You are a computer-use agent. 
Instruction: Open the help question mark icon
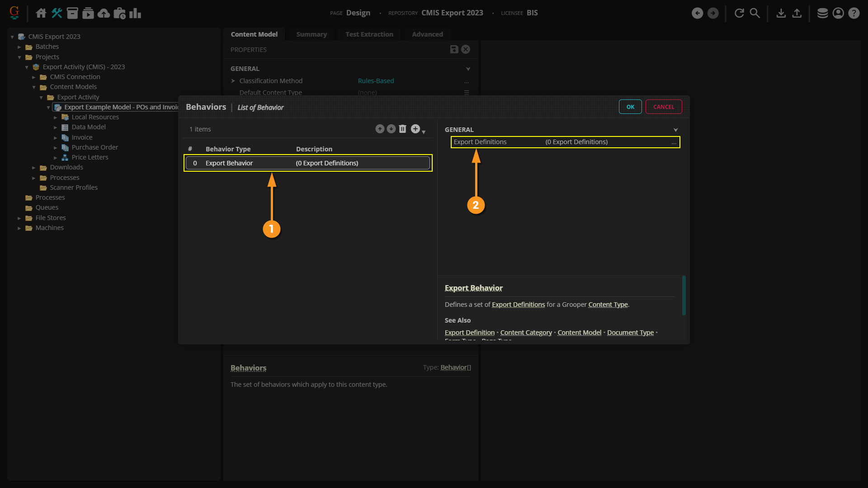click(x=854, y=13)
